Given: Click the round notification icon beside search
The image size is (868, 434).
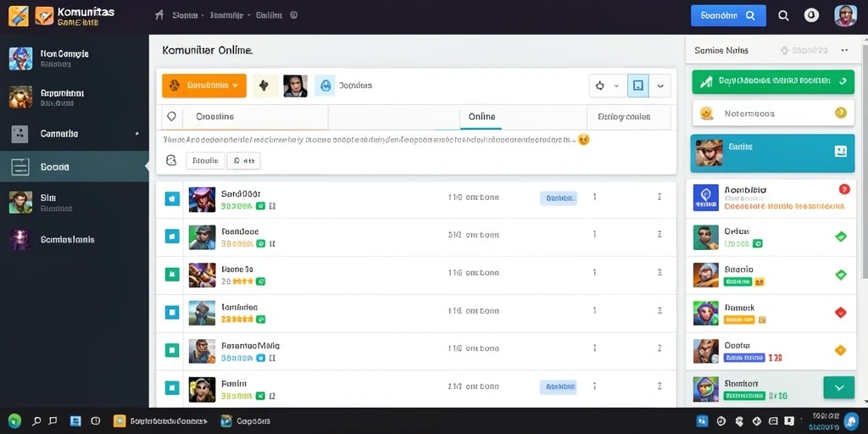Looking at the screenshot, I should click(x=811, y=15).
